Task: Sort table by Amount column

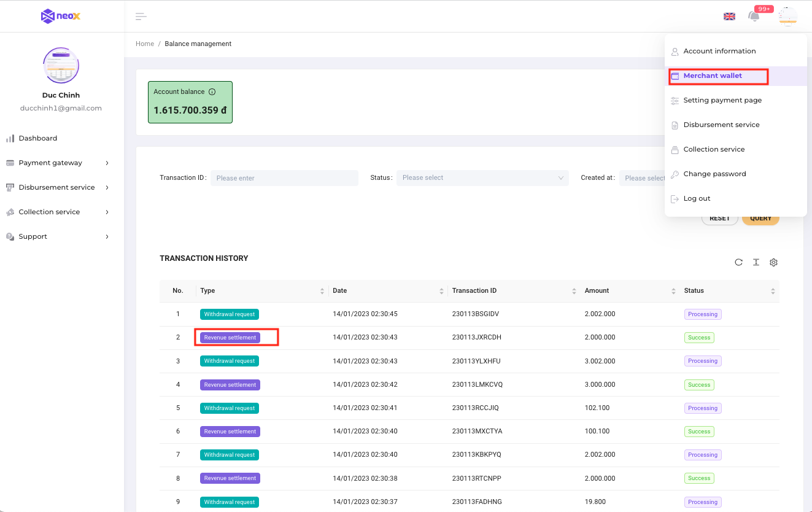Action: pyautogui.click(x=674, y=291)
